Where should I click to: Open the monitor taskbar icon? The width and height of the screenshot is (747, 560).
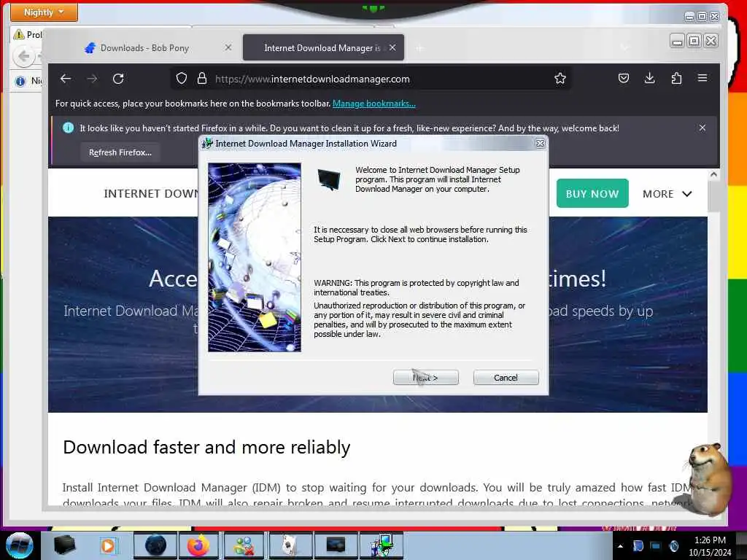[336, 545]
